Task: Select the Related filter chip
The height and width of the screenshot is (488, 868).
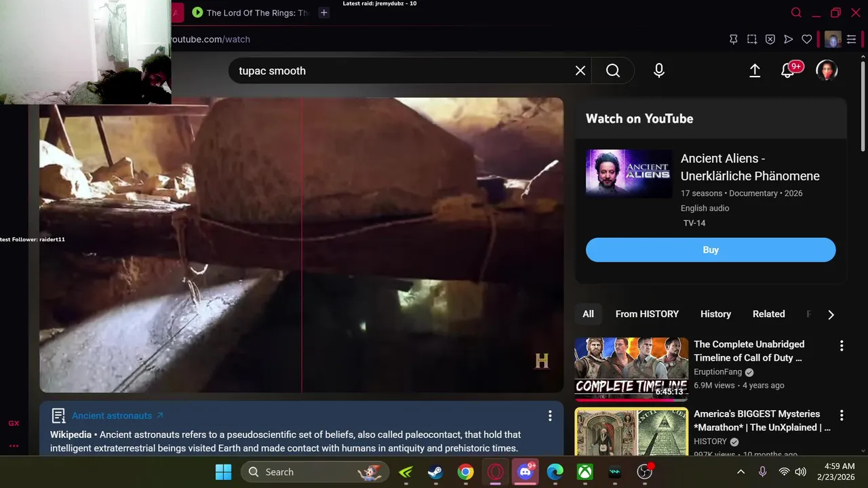Action: tap(768, 314)
